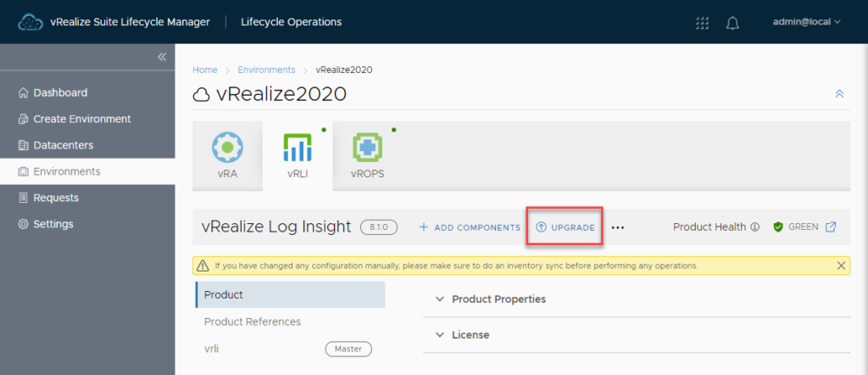Open the services grid icon in header
This screenshot has width=868, height=375.
702,23
